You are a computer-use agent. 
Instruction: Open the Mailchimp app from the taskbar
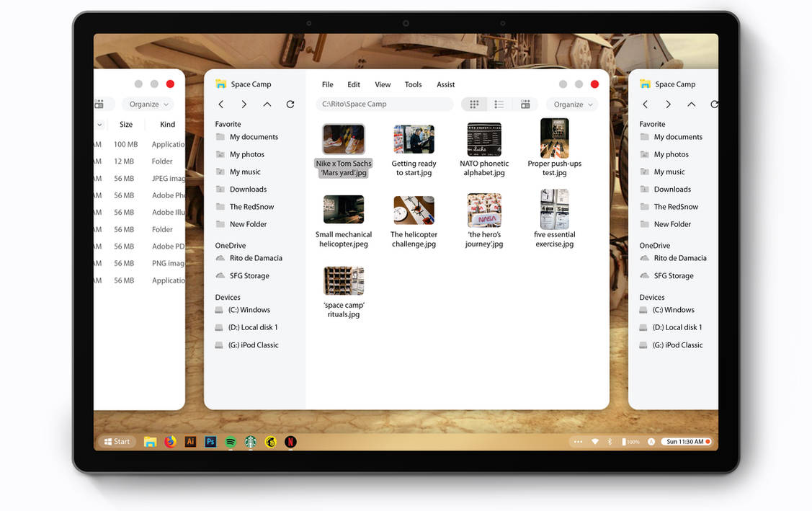[x=271, y=442]
